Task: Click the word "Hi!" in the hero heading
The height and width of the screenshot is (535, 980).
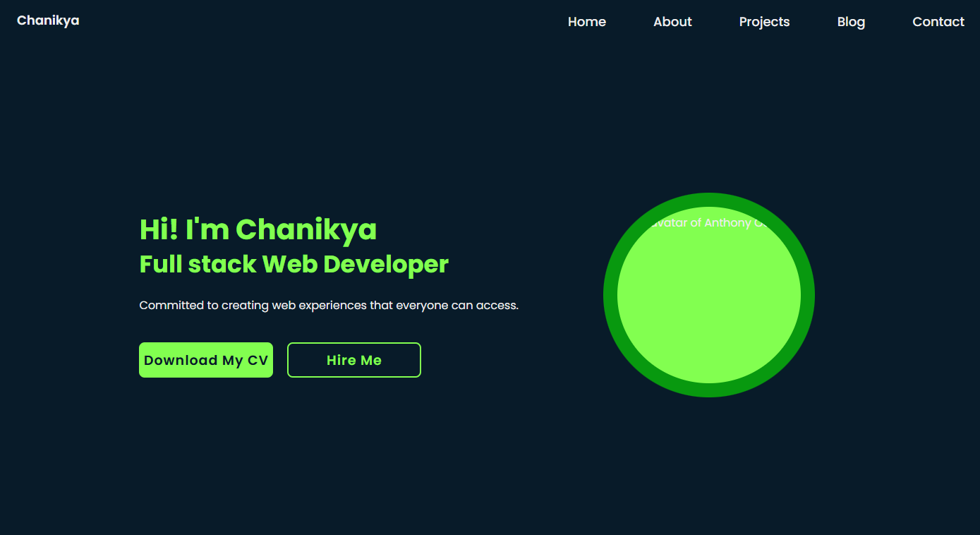Action: pos(159,229)
